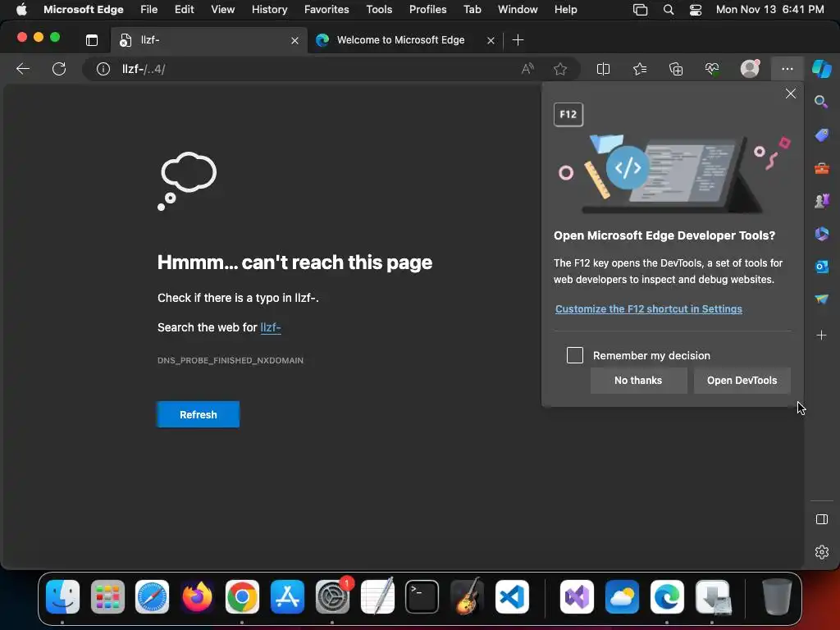The image size is (840, 630).
Task: Open the Edit menu
Action: click(185, 9)
